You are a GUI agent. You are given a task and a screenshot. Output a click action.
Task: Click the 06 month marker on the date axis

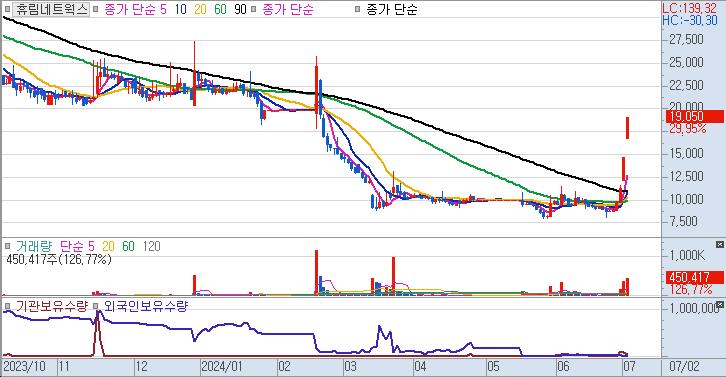563,367
